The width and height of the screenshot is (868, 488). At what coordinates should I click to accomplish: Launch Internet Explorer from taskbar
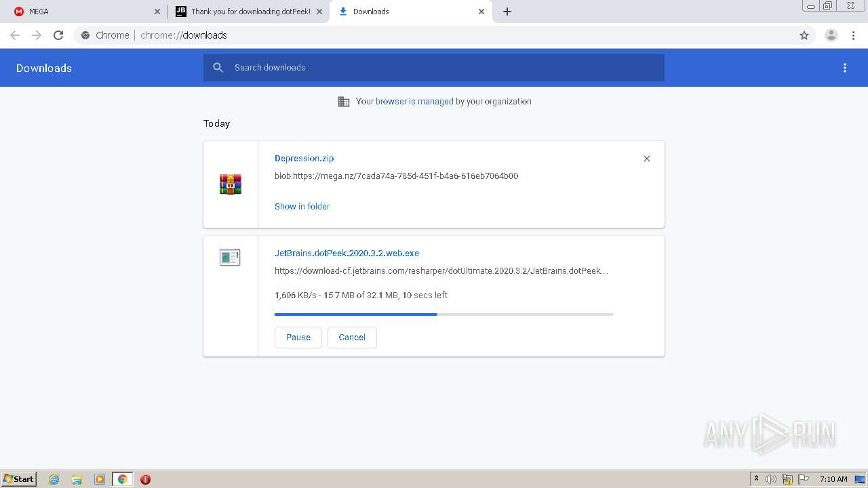54,479
